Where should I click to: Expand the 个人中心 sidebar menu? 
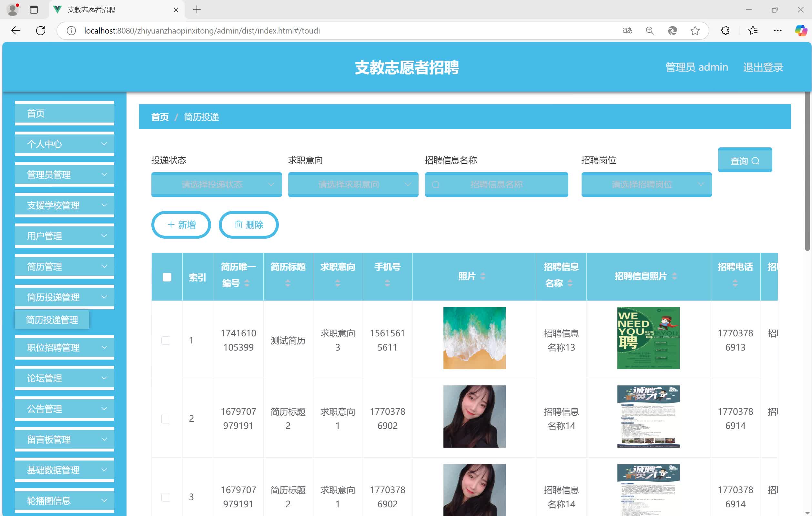[65, 144]
